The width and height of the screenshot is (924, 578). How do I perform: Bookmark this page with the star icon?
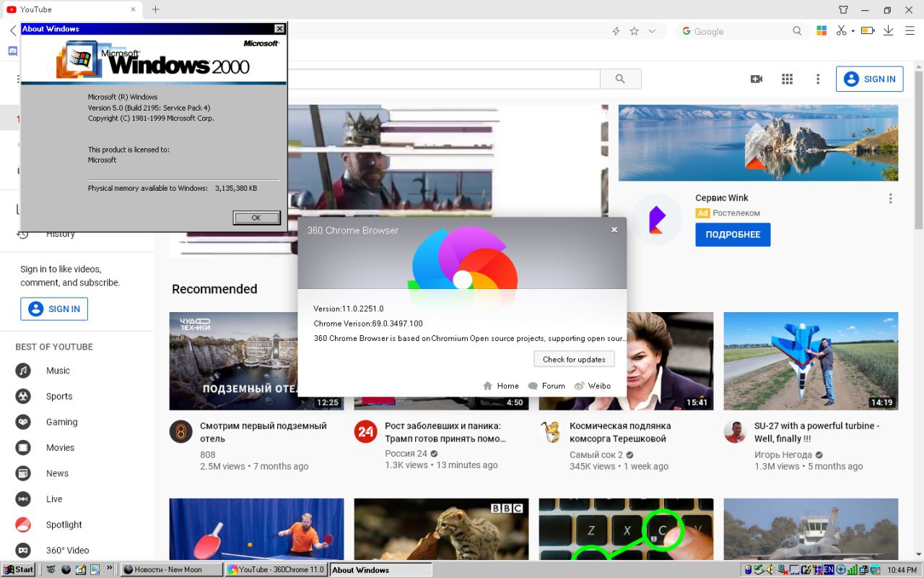[x=634, y=31]
